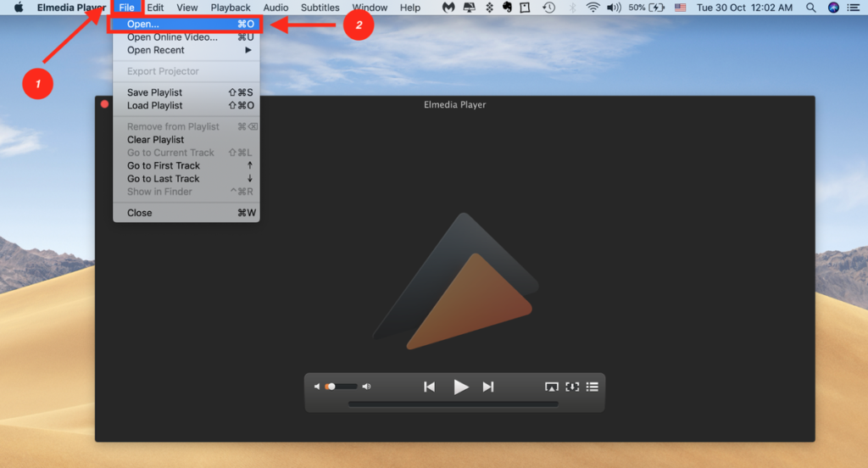
Task: Open the File menu
Action: [x=127, y=7]
